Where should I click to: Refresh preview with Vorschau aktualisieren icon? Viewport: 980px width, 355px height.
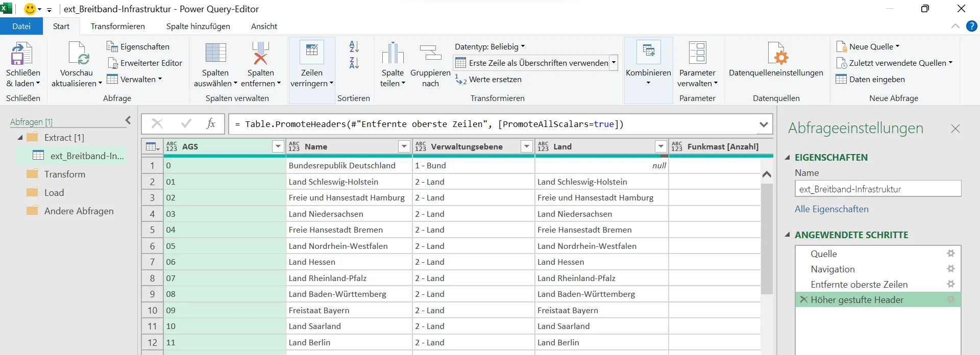79,54
